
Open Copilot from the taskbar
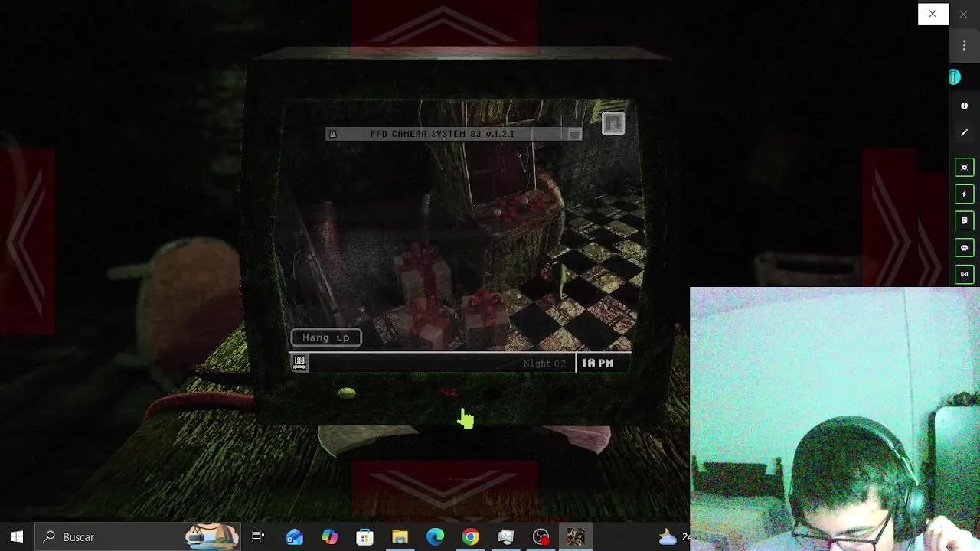tap(329, 537)
